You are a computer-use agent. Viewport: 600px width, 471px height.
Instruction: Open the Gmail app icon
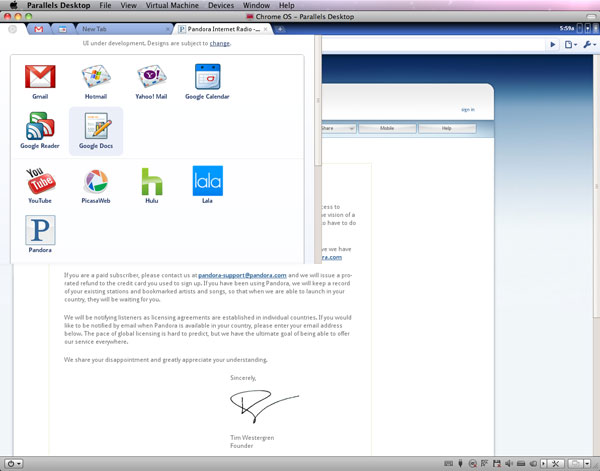pyautogui.click(x=40, y=77)
